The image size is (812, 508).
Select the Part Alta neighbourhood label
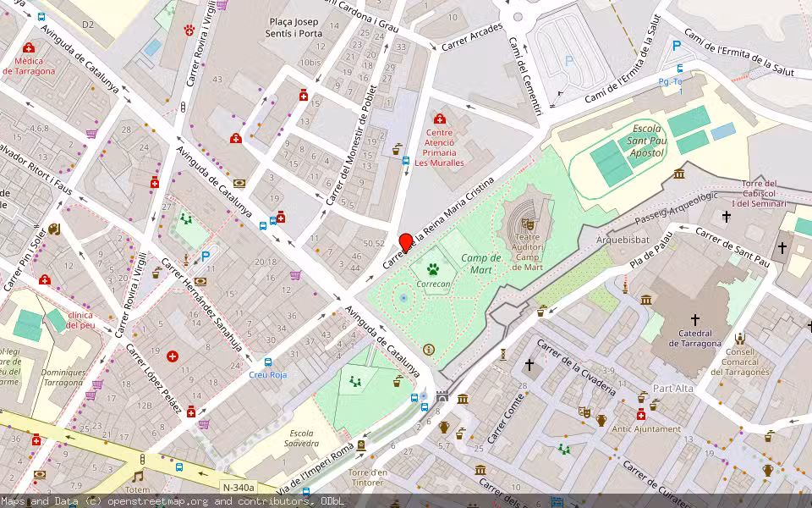point(672,389)
